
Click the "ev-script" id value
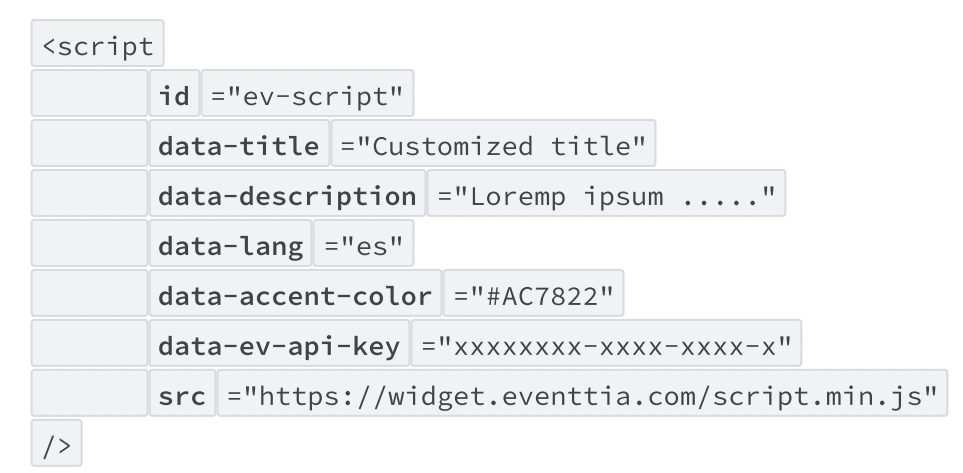[x=308, y=97]
